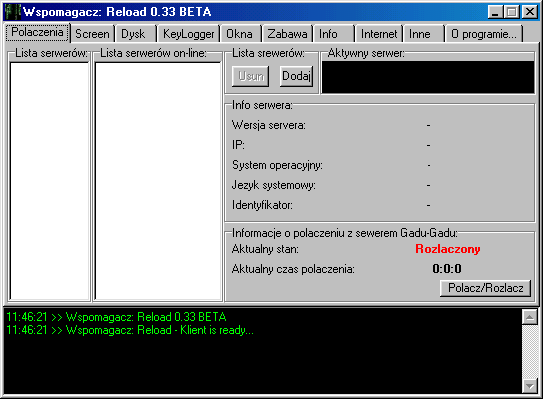This screenshot has width=543, height=399.
Task: Click the log scrollbar up arrow
Action: (529, 317)
